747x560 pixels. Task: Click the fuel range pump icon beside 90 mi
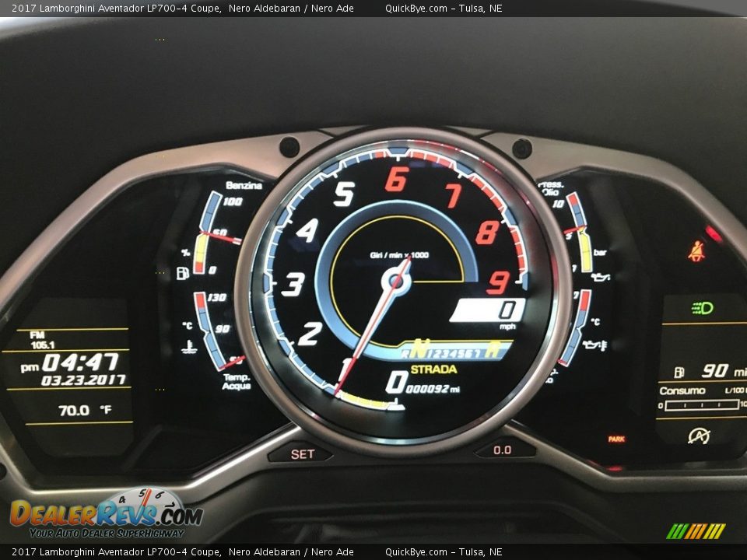679,372
